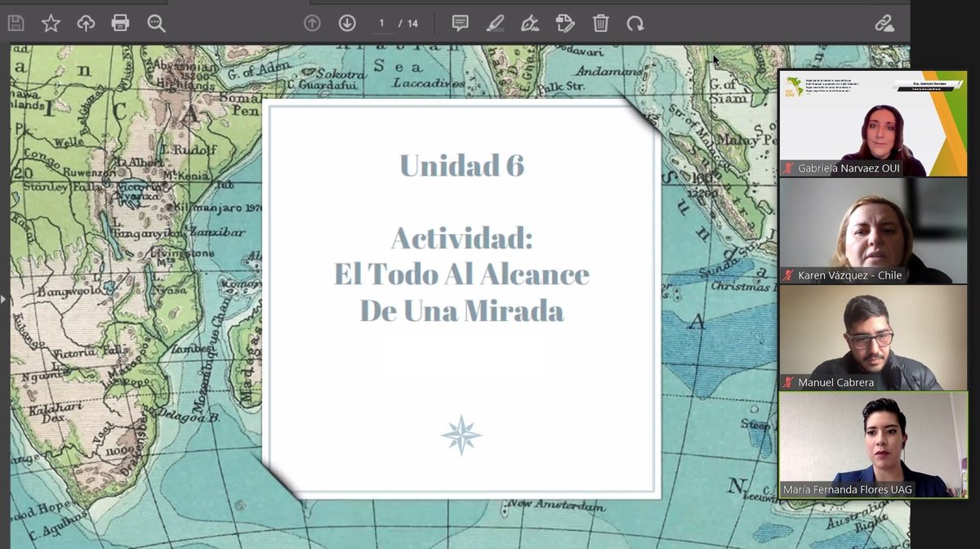The width and height of the screenshot is (980, 549).
Task: Go to the previous page
Action: (312, 24)
